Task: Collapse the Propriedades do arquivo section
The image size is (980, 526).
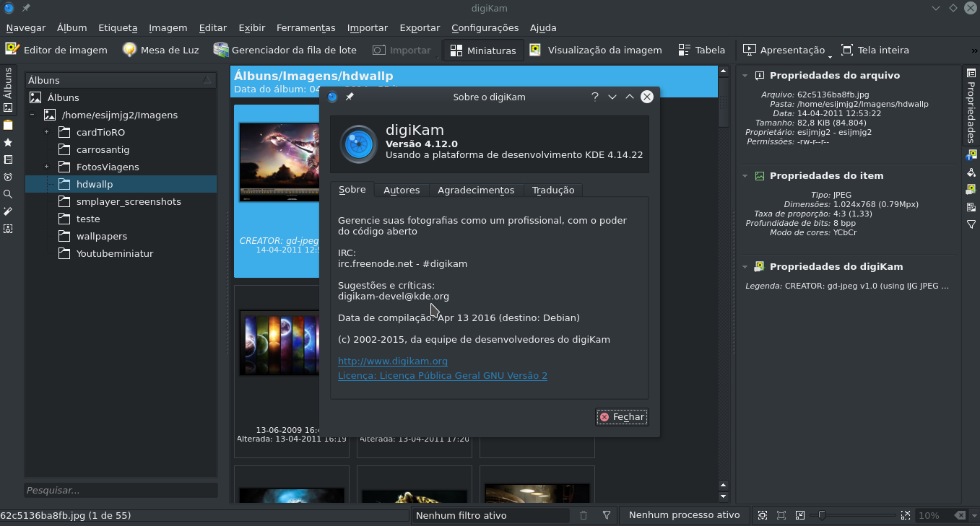Action: (x=746, y=75)
